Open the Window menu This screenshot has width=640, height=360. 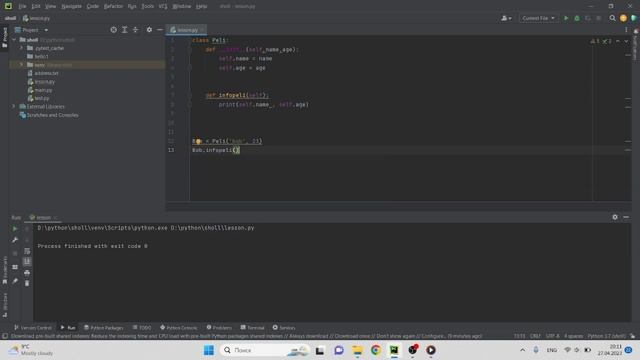pyautogui.click(x=182, y=6)
